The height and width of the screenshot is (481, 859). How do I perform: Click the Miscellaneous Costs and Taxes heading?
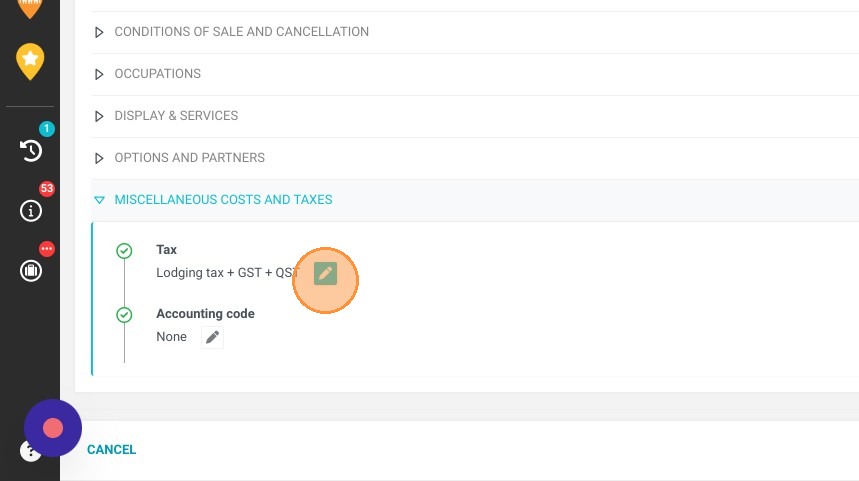pyautogui.click(x=223, y=199)
